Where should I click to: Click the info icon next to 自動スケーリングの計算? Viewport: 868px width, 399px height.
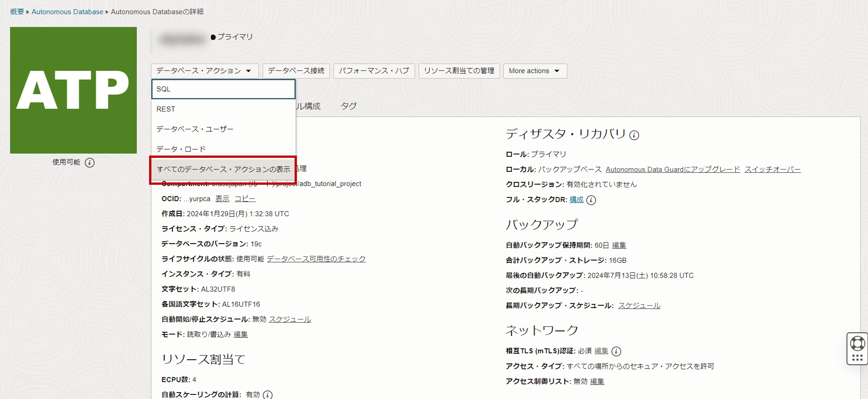(268, 395)
